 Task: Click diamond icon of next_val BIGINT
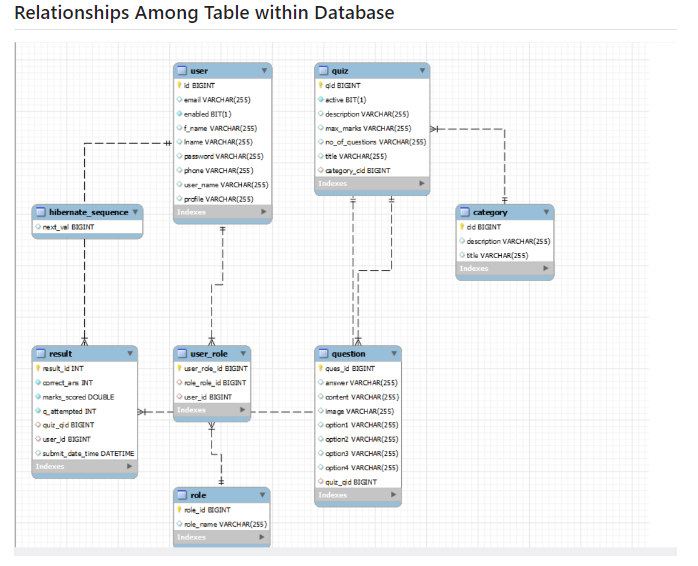[x=38, y=227]
